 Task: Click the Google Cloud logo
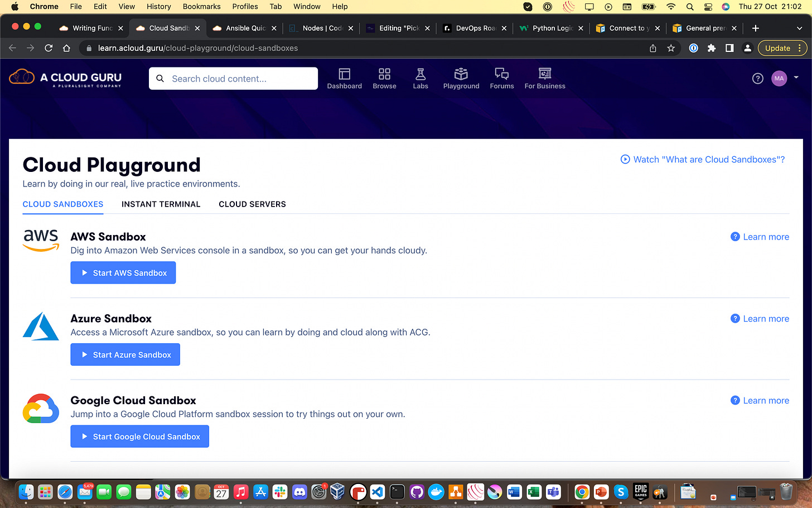coord(41,409)
